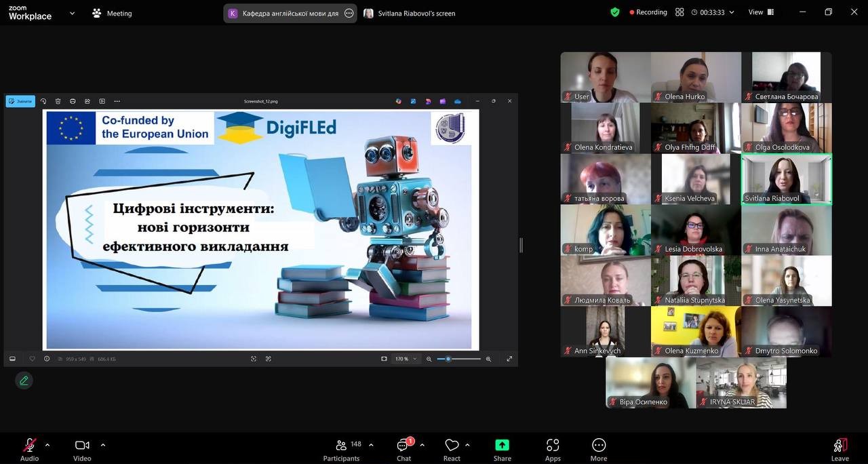Expand video settings arrow next to Video

(103, 445)
